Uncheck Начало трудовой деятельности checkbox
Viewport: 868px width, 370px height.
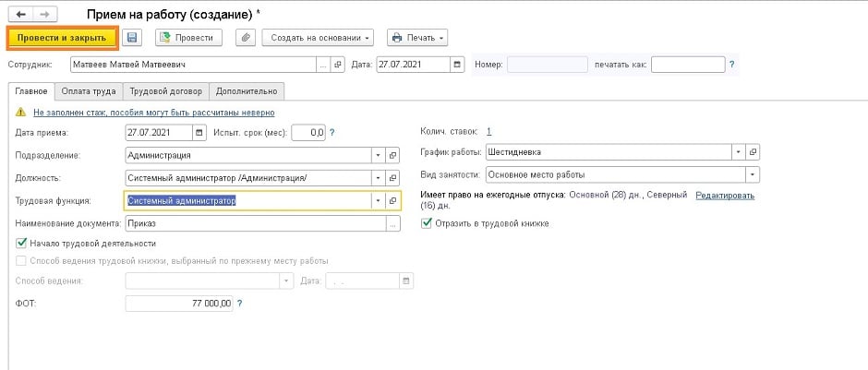[22, 244]
